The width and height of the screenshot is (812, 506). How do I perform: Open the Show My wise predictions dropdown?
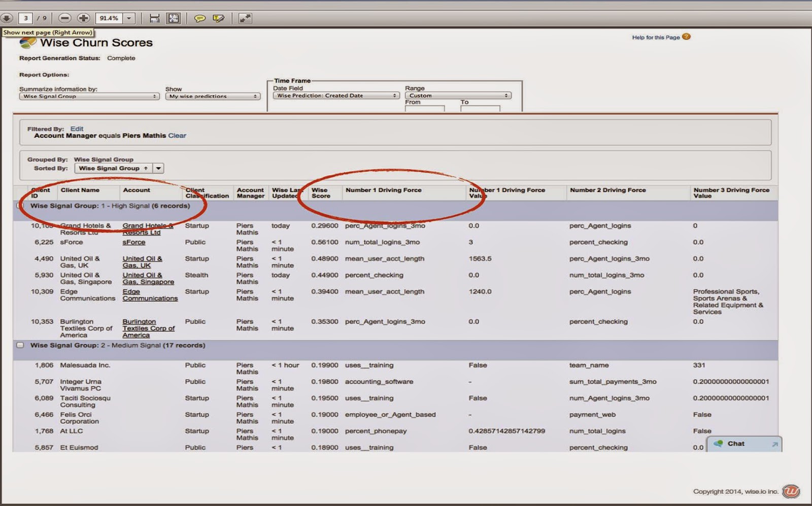(213, 96)
